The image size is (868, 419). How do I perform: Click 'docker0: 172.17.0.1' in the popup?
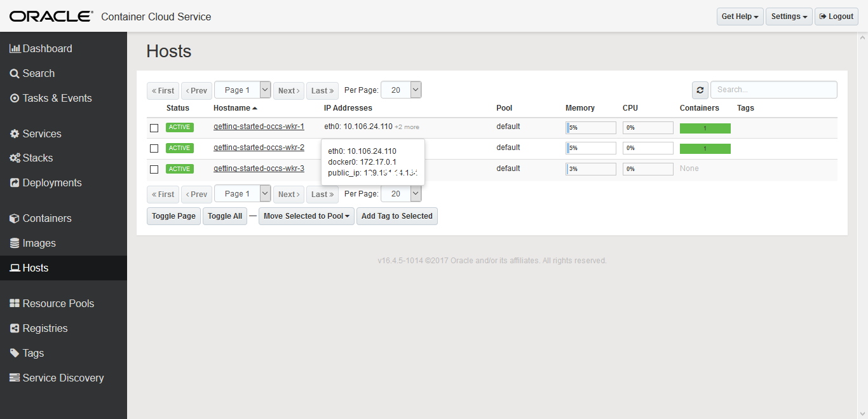[362, 162]
